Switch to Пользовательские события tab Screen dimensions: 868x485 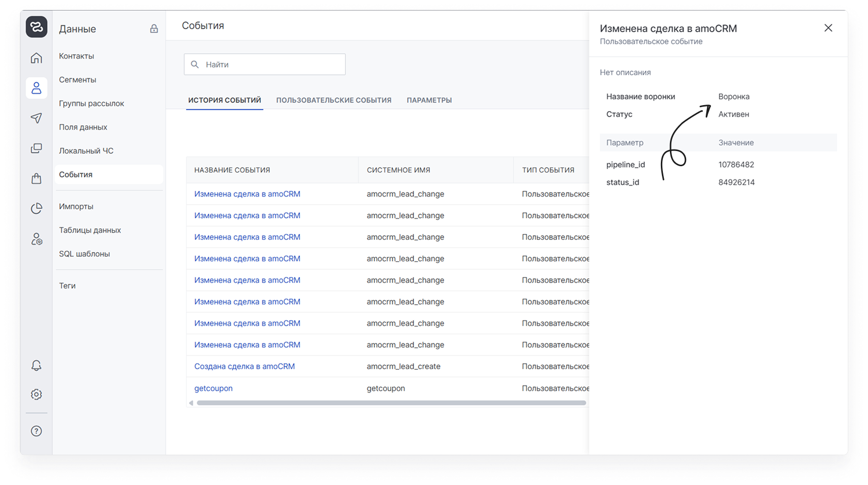pos(333,100)
